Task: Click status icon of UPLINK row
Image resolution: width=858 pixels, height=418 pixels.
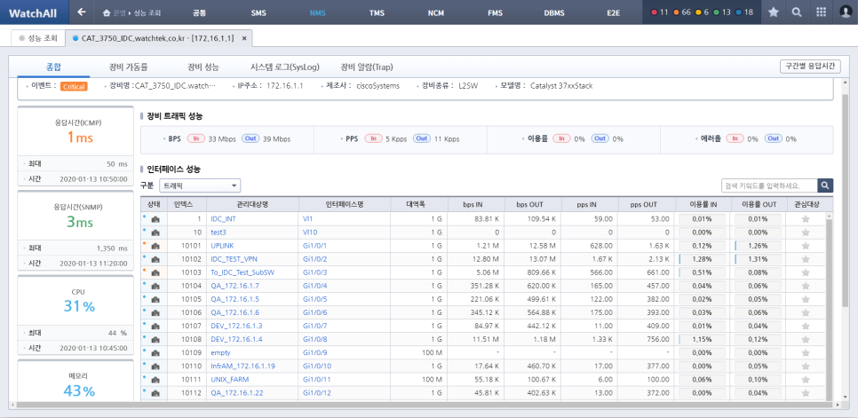Action: click(x=154, y=246)
